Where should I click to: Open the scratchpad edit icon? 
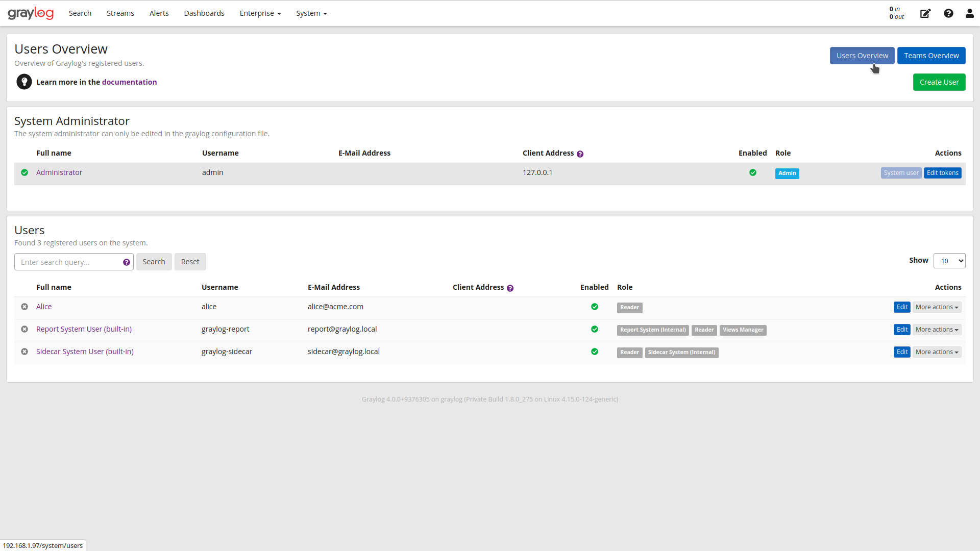925,13
